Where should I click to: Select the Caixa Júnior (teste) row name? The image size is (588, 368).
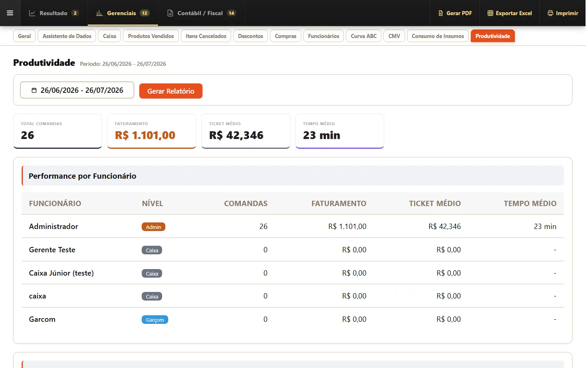click(x=61, y=273)
